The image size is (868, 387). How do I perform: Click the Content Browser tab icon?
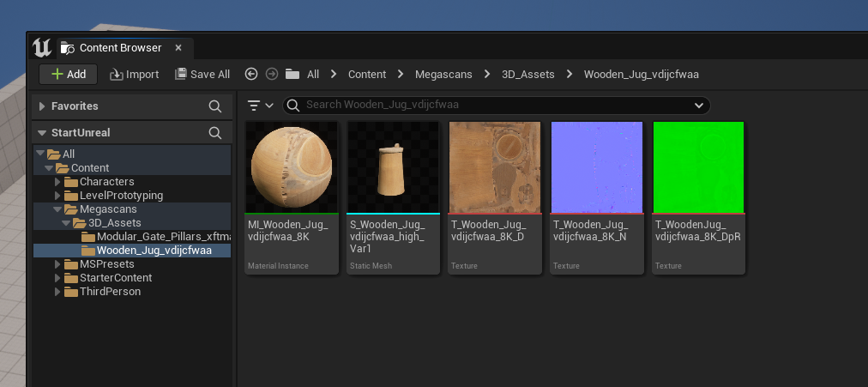click(x=68, y=48)
